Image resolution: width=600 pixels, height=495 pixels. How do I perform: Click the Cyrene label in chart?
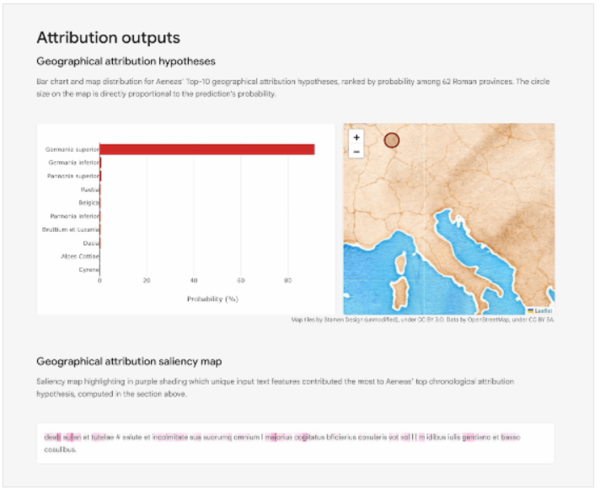click(x=89, y=269)
